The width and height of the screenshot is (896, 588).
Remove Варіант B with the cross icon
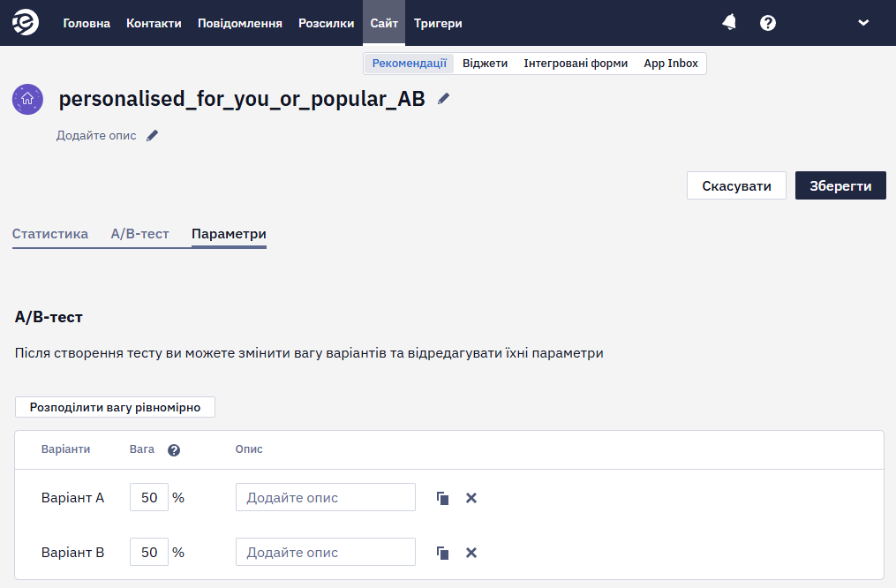click(471, 553)
